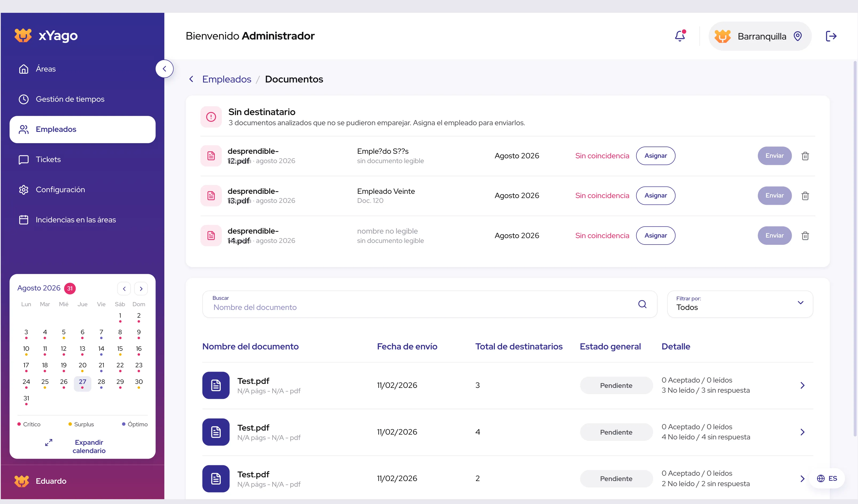This screenshot has height=504, width=858.
Task: Open Configuración from the sidebar
Action: pos(82,190)
